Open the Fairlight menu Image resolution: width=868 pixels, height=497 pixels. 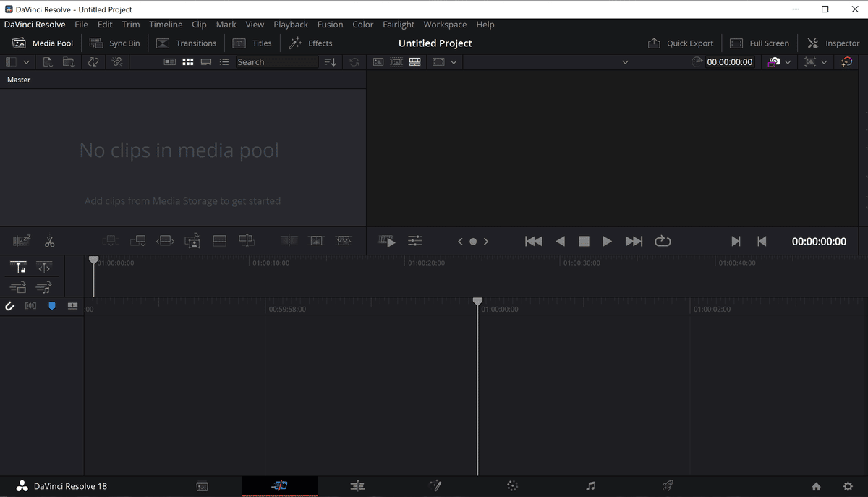[399, 25]
